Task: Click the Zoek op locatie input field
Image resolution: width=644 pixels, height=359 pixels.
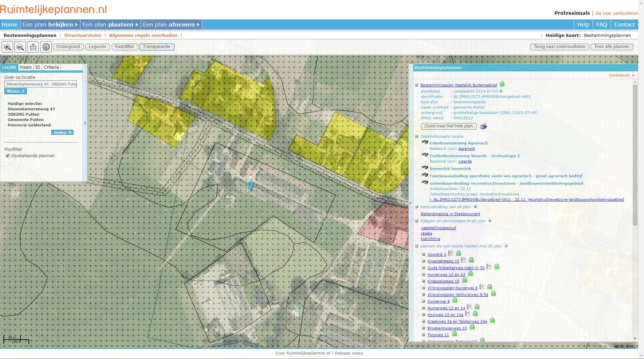Action: (x=40, y=84)
